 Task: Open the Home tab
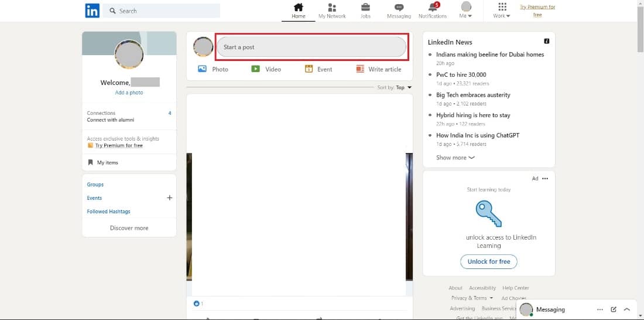click(x=298, y=11)
